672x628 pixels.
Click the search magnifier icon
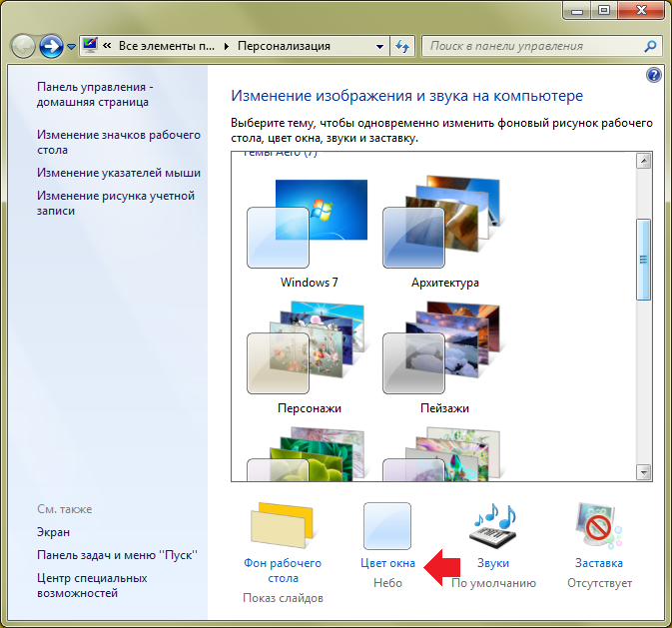click(x=650, y=46)
